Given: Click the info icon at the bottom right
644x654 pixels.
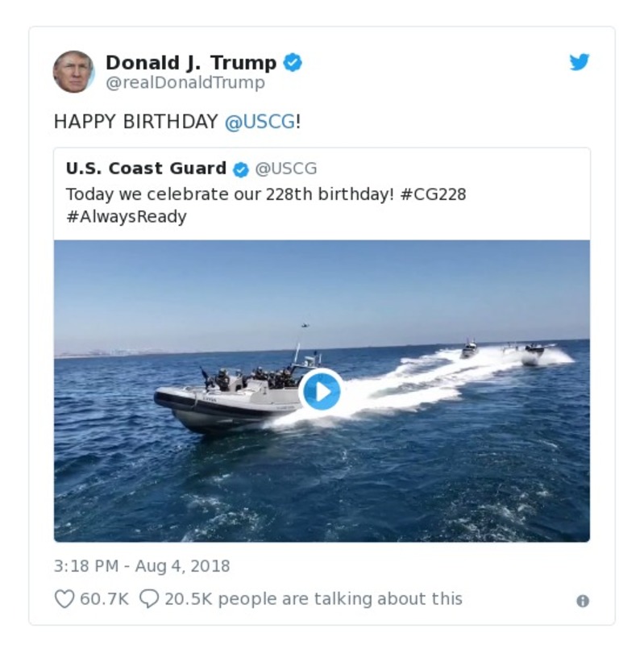Looking at the screenshot, I should [581, 600].
